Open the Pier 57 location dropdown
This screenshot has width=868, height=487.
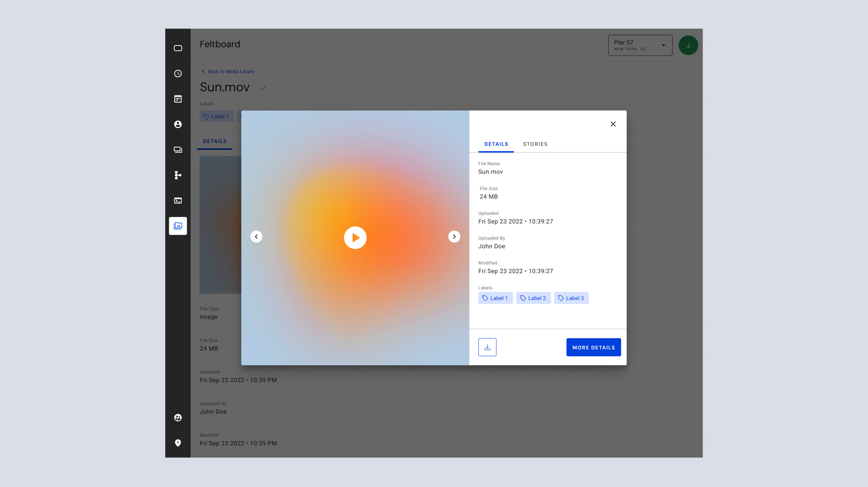click(x=640, y=45)
